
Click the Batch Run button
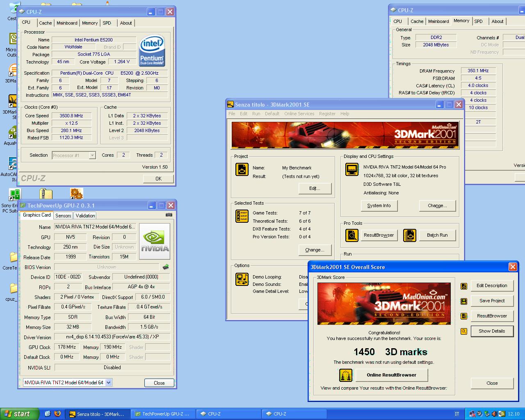pyautogui.click(x=437, y=235)
